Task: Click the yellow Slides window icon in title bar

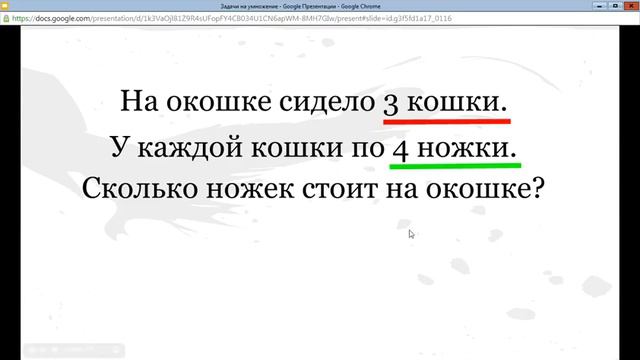Action: point(4,6)
